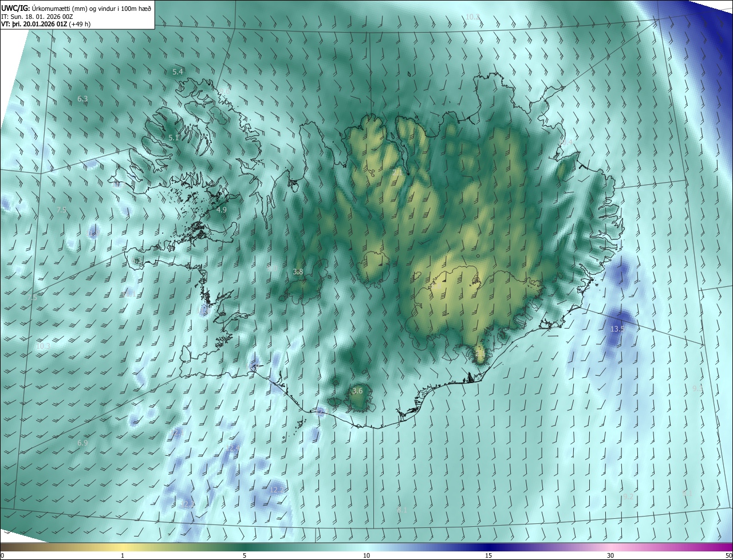
Task: Pick the 5.1 value over the Westfjords
Action: 174,138
